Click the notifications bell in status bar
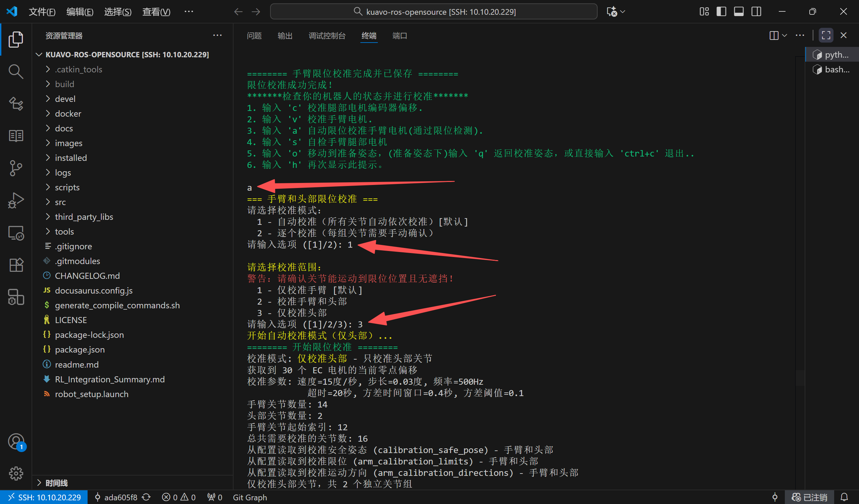This screenshot has height=504, width=859. point(844,497)
